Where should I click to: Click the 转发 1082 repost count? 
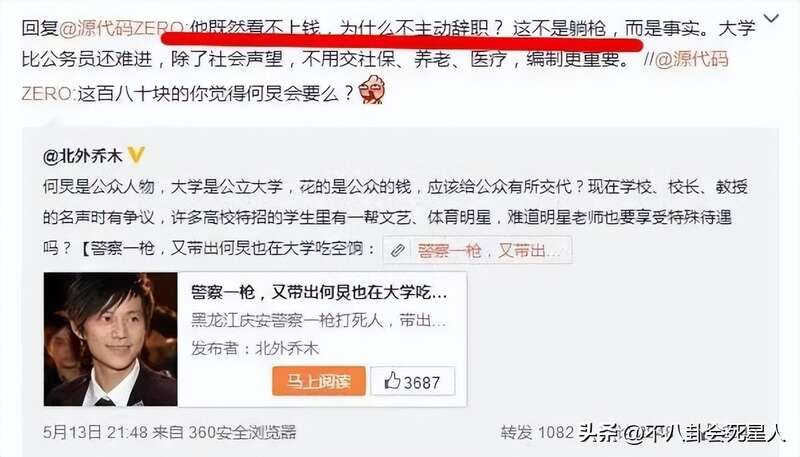537,433
